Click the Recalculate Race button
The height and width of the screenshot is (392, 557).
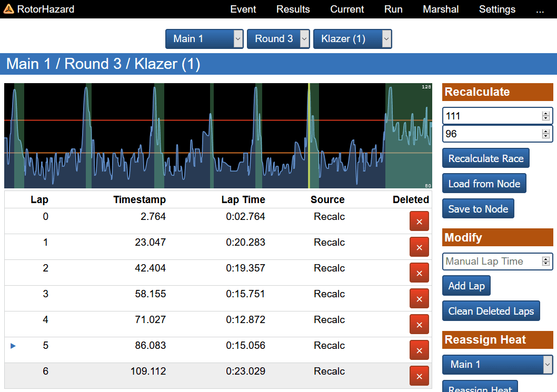point(485,158)
